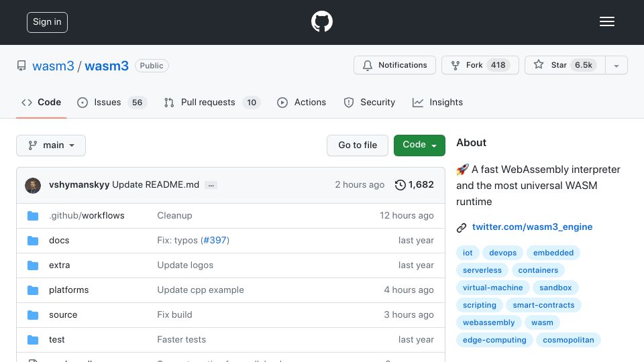Image resolution: width=644 pixels, height=362 pixels.
Task: Select the edge-computing topic tag
Action: pyautogui.click(x=494, y=341)
